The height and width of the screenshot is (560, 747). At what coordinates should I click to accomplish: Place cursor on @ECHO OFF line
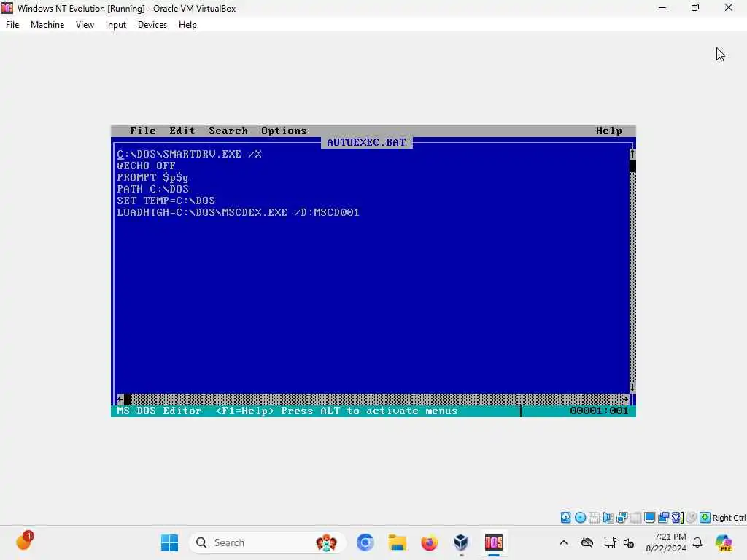[x=146, y=166]
